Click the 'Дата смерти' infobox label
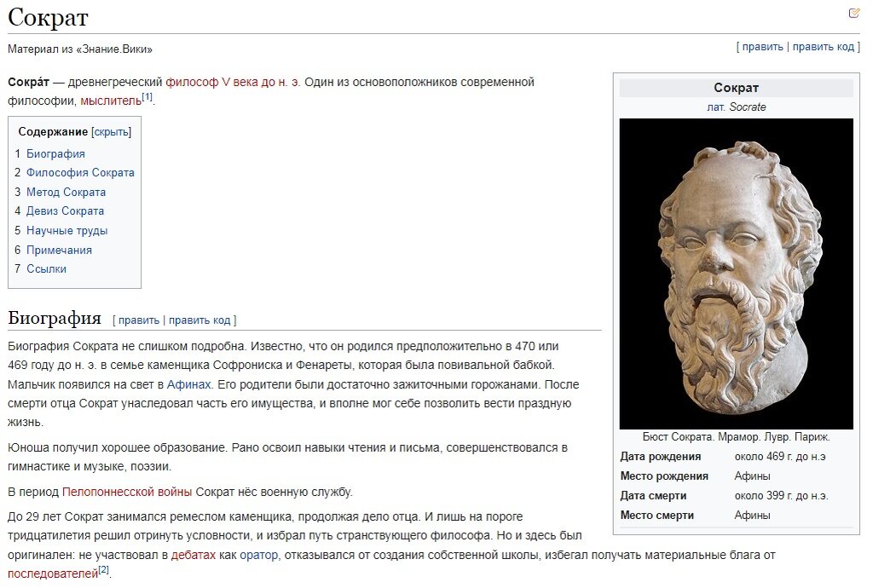Image resolution: width=873 pixels, height=588 pixels. pos(653,495)
